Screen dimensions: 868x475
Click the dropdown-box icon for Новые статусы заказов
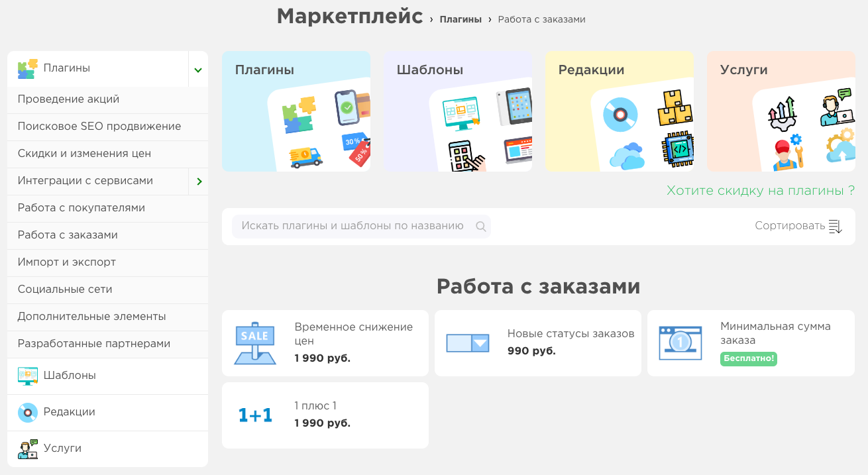(467, 343)
